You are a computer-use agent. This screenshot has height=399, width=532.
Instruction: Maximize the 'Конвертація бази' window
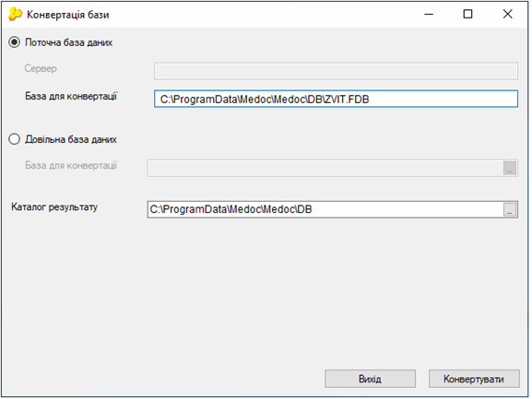[467, 14]
